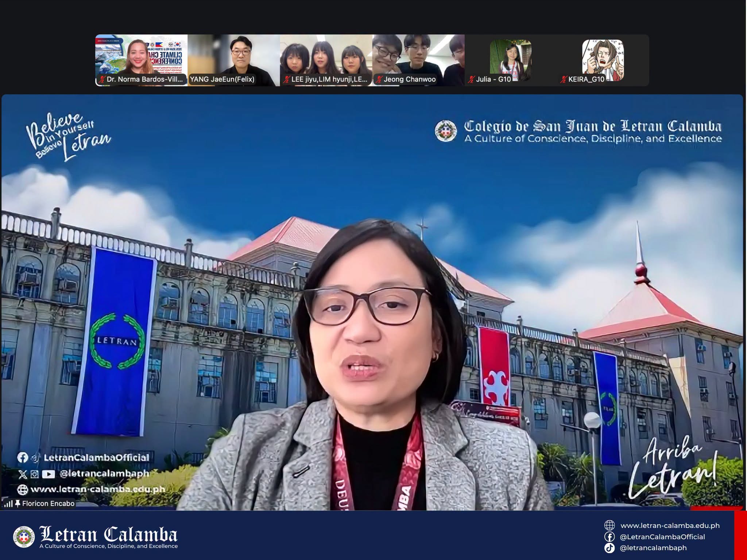The width and height of the screenshot is (747, 560).
Task: Open the @LetranCalambaOfficial footer link
Action: pos(662,537)
